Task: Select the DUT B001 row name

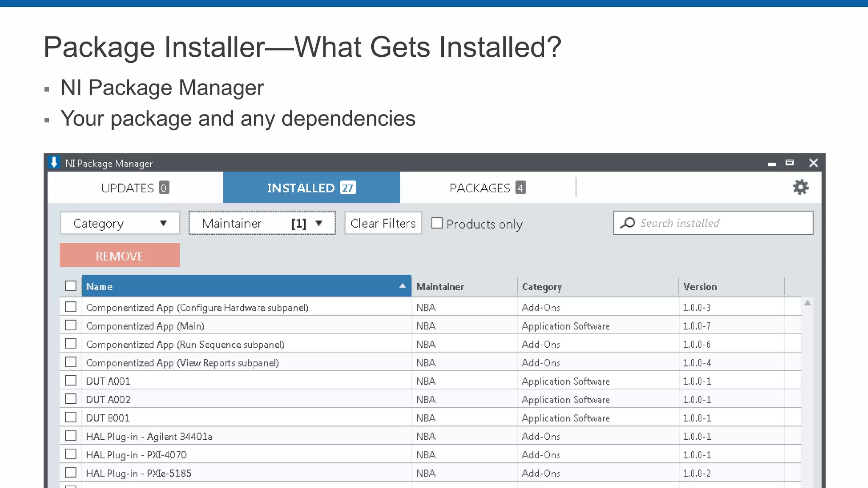Action: click(108, 418)
